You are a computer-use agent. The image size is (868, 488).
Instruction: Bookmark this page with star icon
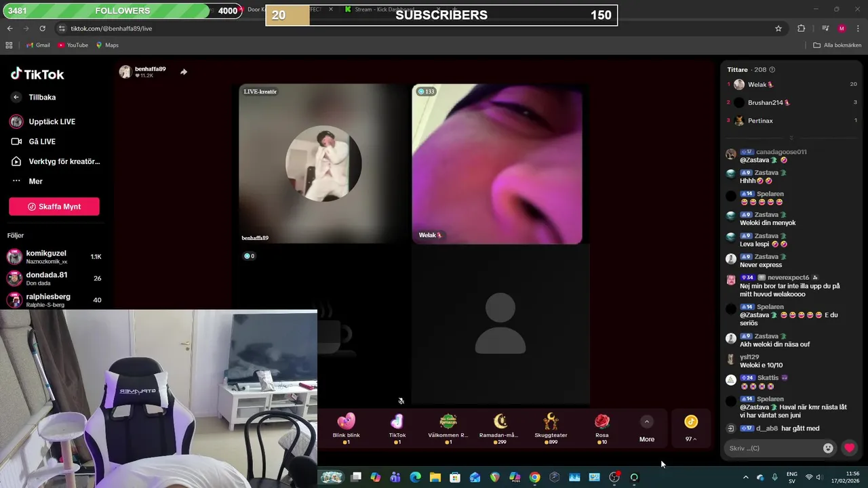(778, 28)
